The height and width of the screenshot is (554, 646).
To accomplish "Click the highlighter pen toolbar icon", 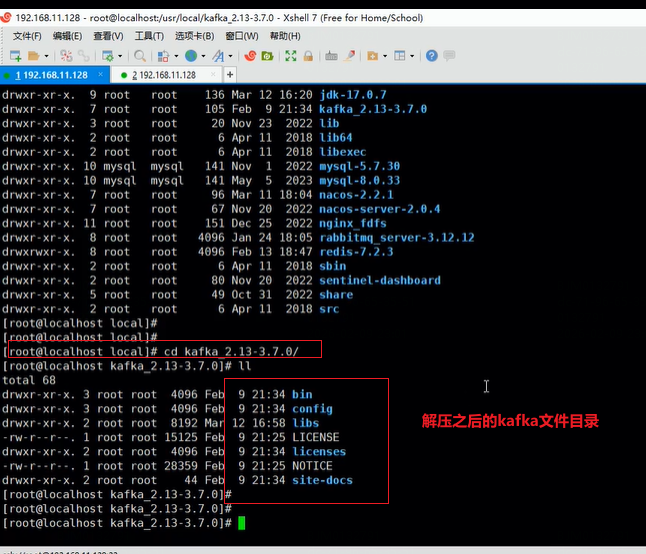I will coord(350,56).
